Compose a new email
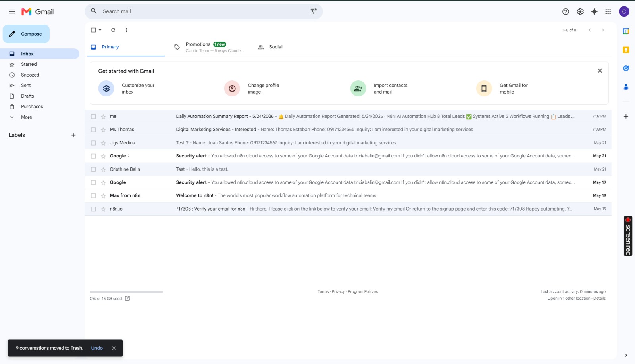 pos(26,34)
